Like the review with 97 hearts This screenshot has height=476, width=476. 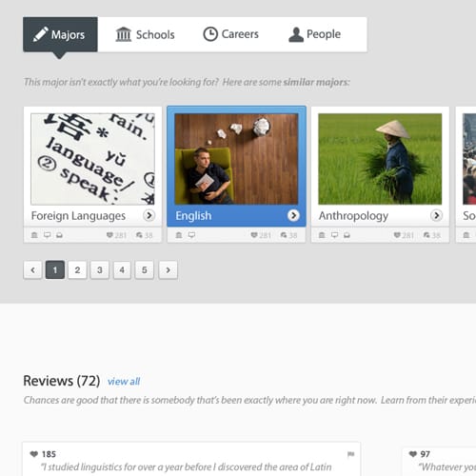pyautogui.click(x=413, y=454)
